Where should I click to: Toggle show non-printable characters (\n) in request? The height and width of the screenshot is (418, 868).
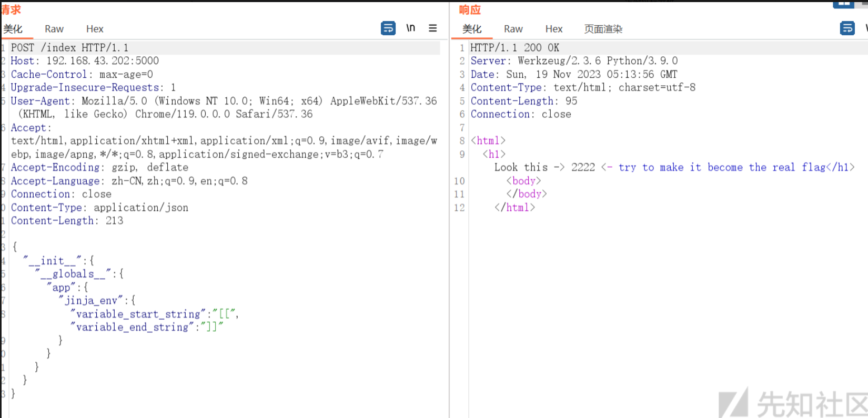click(x=410, y=28)
